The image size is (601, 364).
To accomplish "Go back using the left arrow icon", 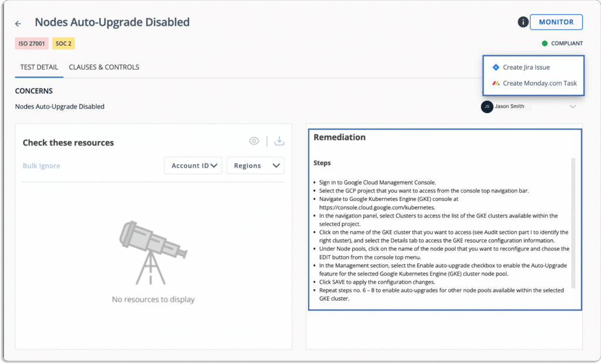I will [x=18, y=23].
